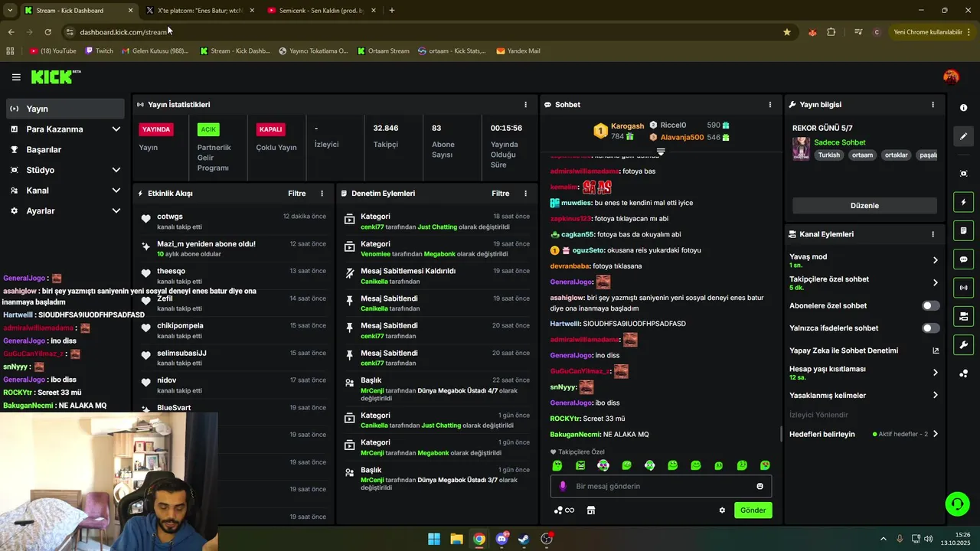Toggle Abonelere özel sohbet switch
The image size is (980, 551).
coord(930,305)
